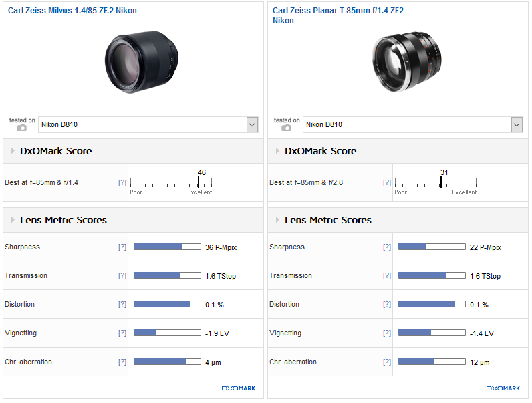Click the right Sharpness 22 P-Mpix bar
Image resolution: width=532 pixels, height=403 pixels.
(432, 247)
